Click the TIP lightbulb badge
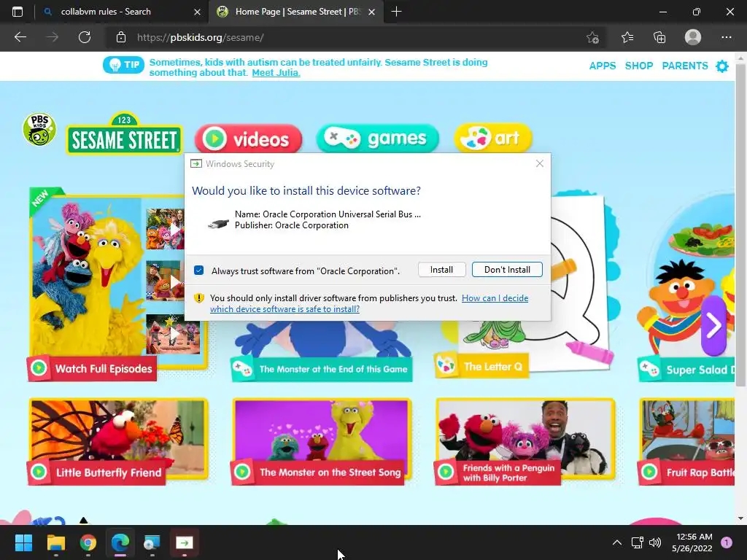Viewport: 747px width, 560px height. pyautogui.click(x=123, y=65)
